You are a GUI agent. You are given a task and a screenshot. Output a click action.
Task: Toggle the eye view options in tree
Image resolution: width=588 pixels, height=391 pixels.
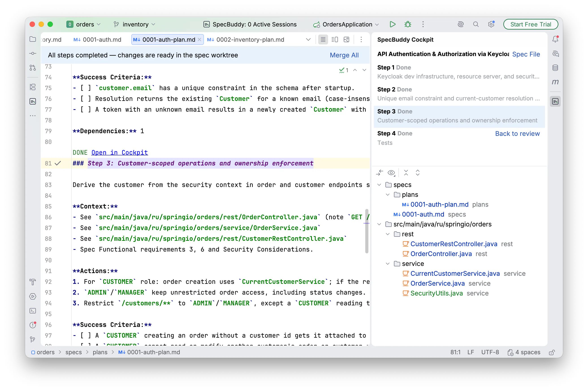coord(391,173)
